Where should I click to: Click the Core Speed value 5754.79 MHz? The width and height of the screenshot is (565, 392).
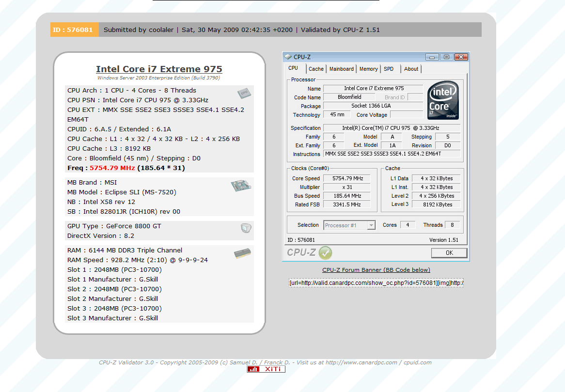(x=346, y=178)
